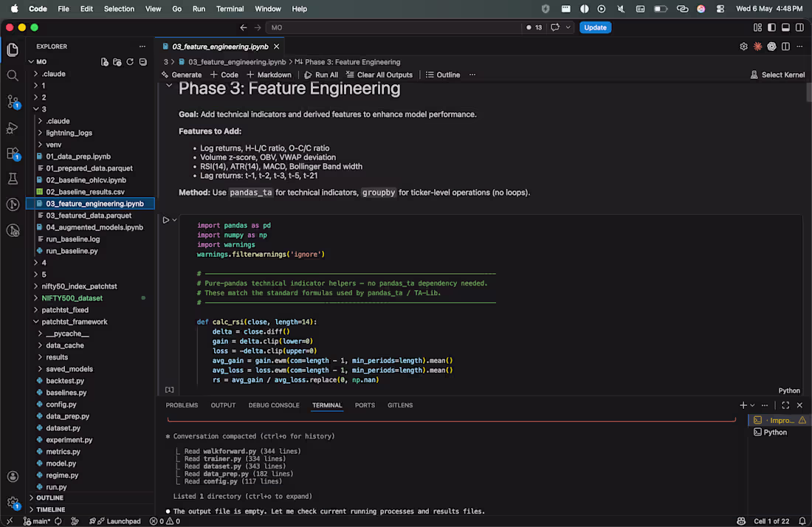Toggle the bottom panel visibility
This screenshot has width=812, height=527.
(x=785, y=27)
